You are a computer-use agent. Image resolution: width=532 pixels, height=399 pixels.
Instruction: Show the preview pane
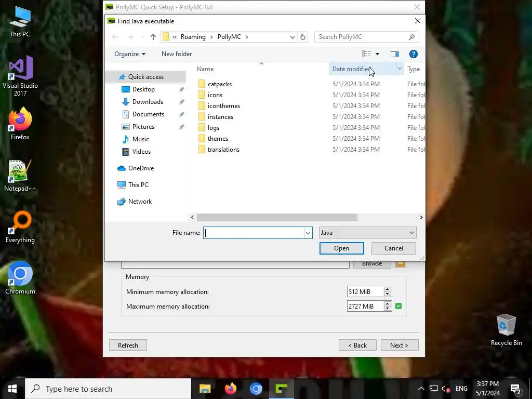tap(395, 54)
